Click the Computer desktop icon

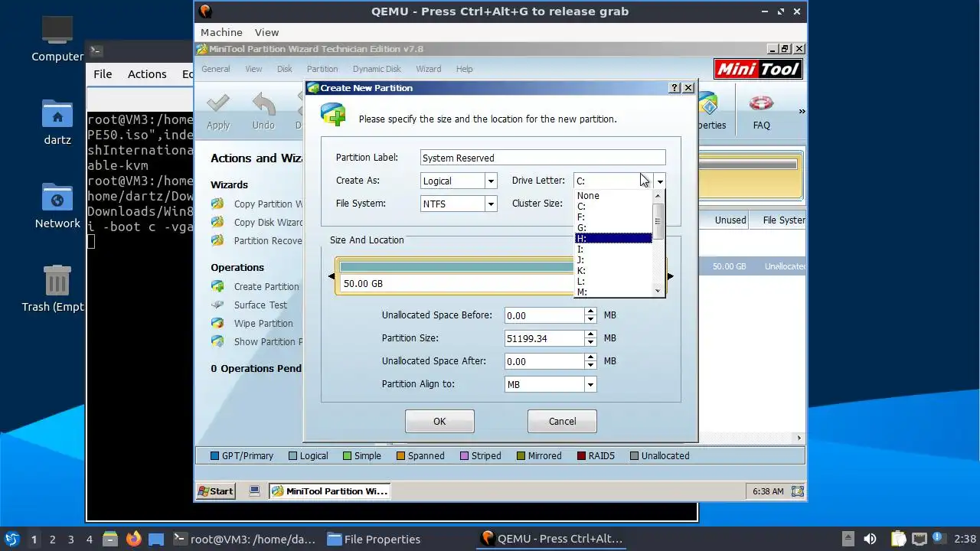tap(57, 31)
